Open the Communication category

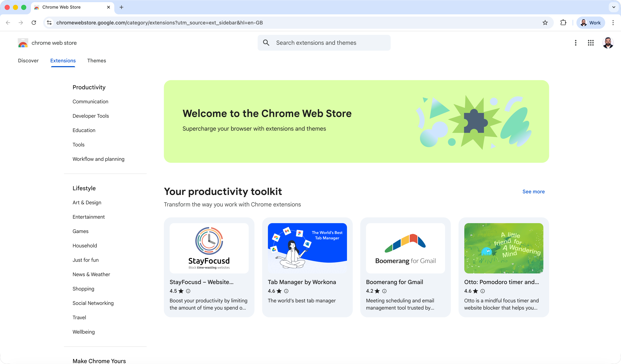(90, 101)
